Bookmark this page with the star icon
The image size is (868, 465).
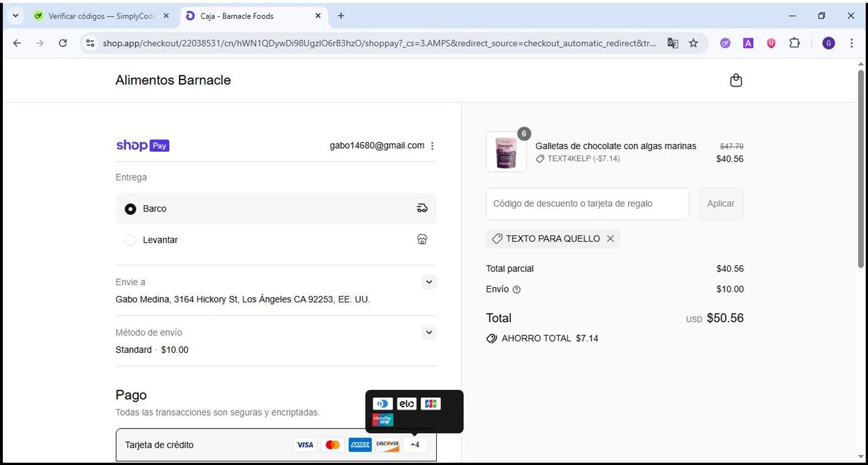[x=693, y=43]
